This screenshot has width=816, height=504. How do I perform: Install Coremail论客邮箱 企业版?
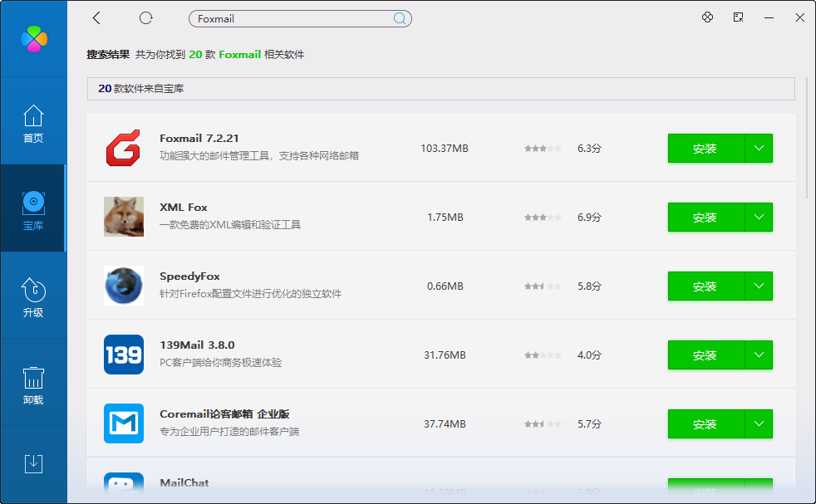pos(705,424)
